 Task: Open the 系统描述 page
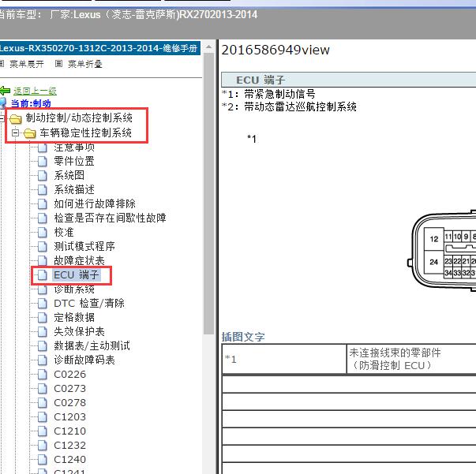pos(74,189)
